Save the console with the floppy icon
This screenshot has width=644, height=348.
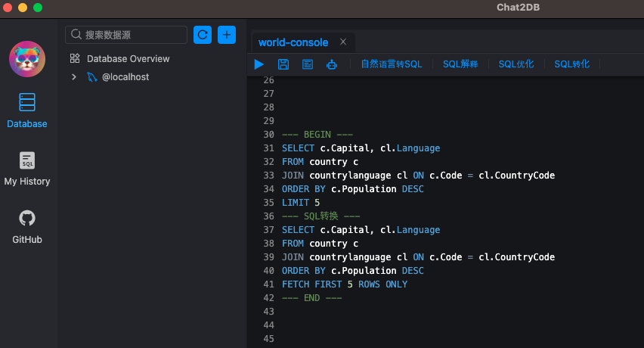(x=283, y=64)
